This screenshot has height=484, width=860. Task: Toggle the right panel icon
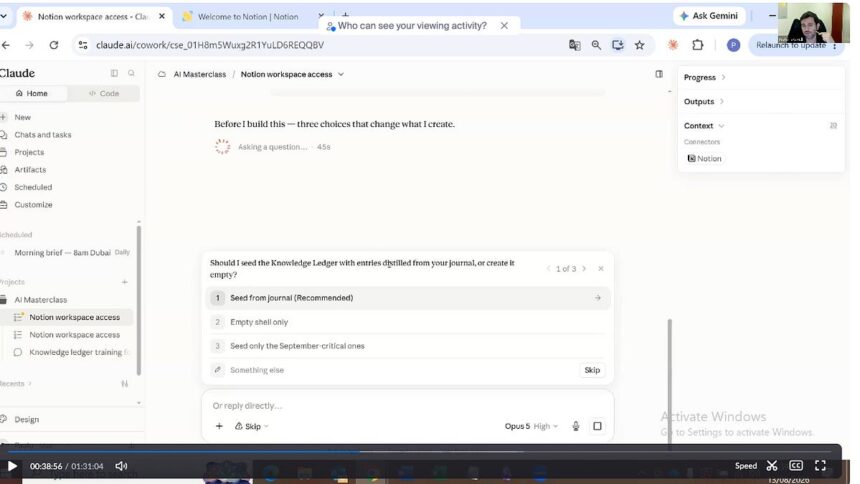tap(659, 74)
